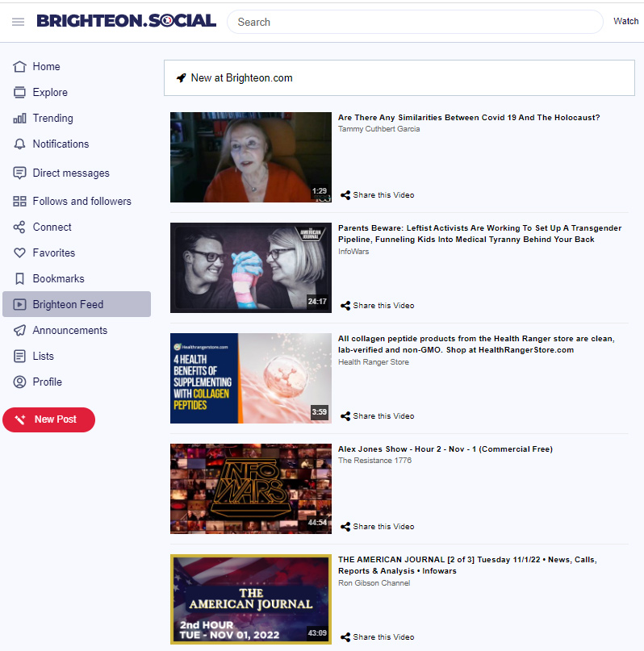Click the Favorites heart icon
Viewport: 644px width, 651px height.
[x=19, y=252]
